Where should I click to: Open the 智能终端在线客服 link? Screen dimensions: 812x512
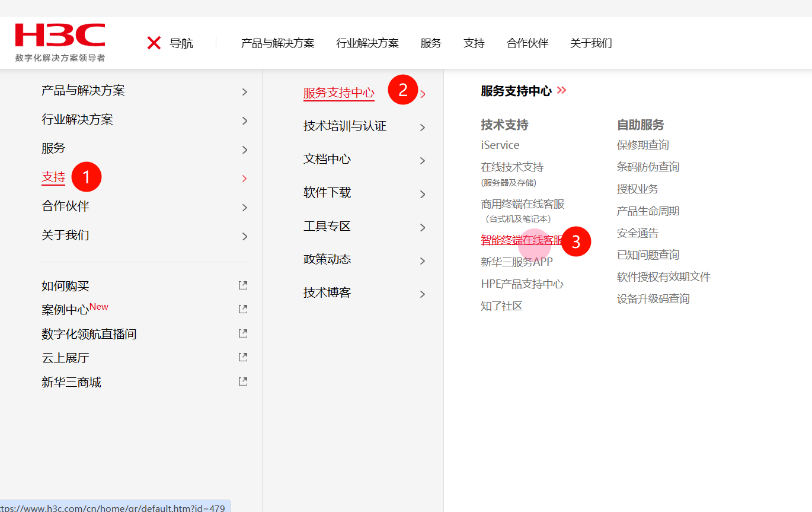tap(522, 240)
